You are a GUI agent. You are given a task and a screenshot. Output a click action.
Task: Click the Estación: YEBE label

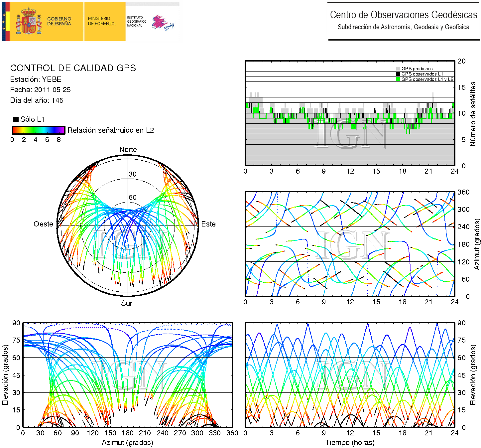[x=36, y=79]
